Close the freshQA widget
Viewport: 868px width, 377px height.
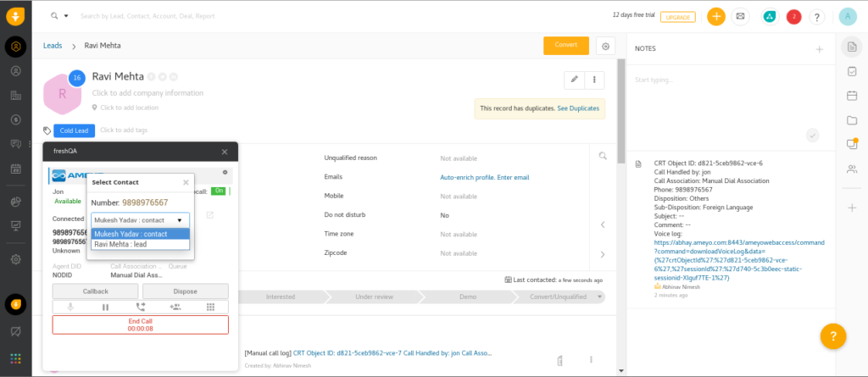(x=224, y=152)
